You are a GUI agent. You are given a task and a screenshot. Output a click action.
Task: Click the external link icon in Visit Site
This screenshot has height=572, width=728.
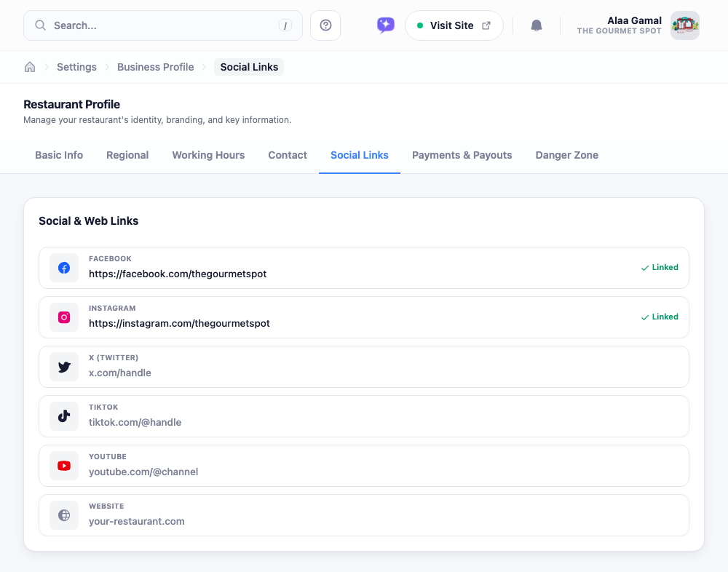(486, 25)
